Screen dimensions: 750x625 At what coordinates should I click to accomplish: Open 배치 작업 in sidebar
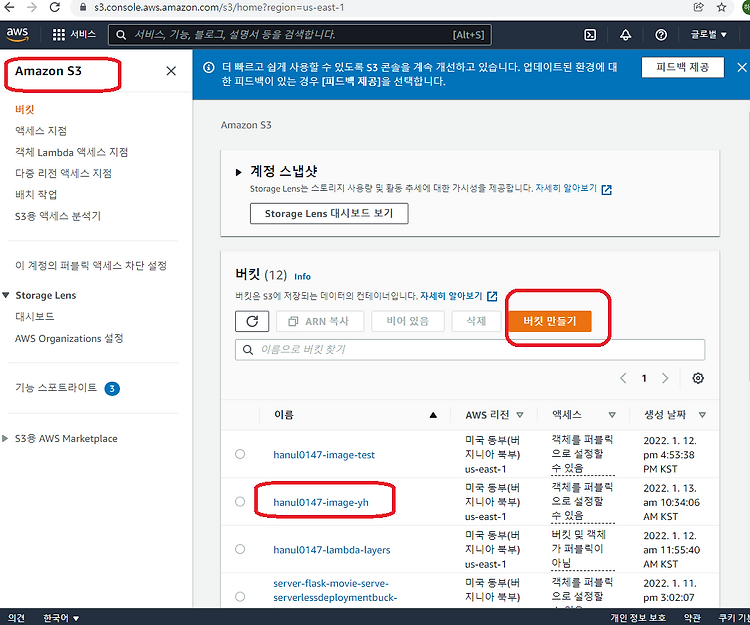click(36, 195)
